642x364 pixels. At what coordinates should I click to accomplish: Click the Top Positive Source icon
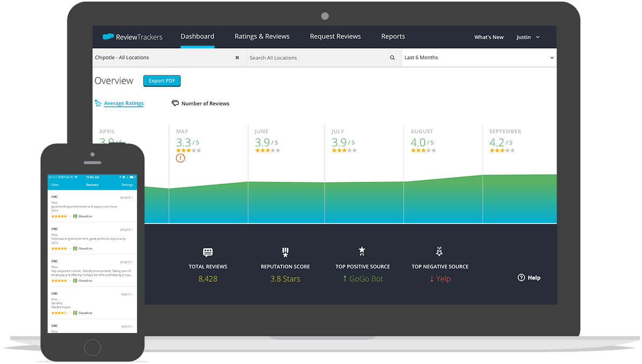click(x=362, y=251)
